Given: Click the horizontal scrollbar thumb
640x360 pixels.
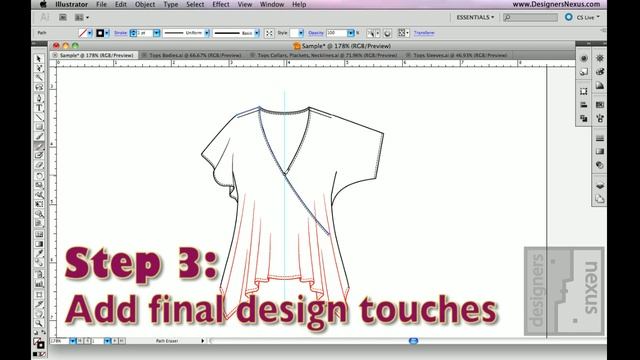Looking at the screenshot, I should pos(413,340).
